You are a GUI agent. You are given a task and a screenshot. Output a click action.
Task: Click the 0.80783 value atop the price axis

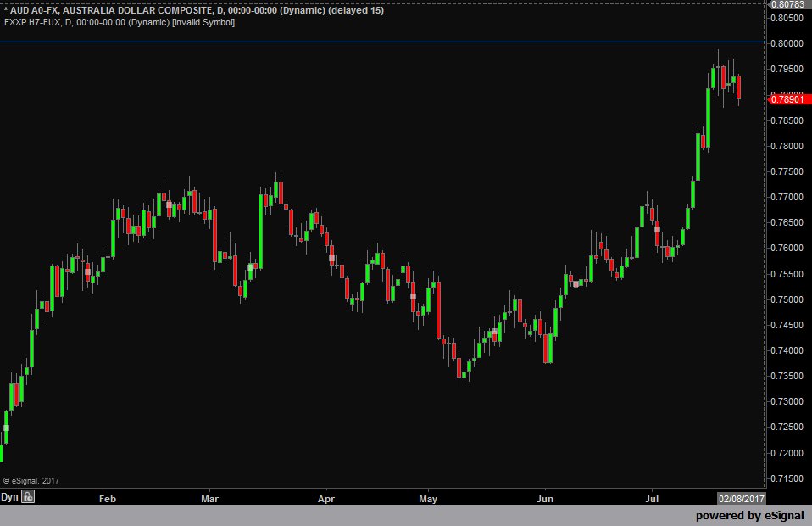[x=787, y=4]
